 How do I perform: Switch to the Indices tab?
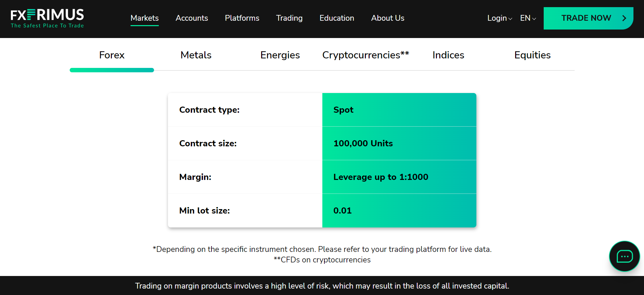click(x=448, y=55)
